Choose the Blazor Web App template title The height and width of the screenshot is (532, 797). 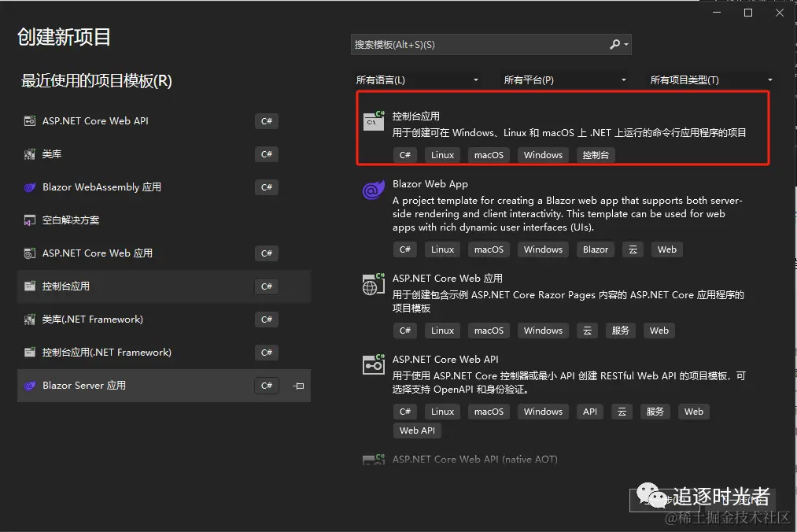tap(430, 184)
